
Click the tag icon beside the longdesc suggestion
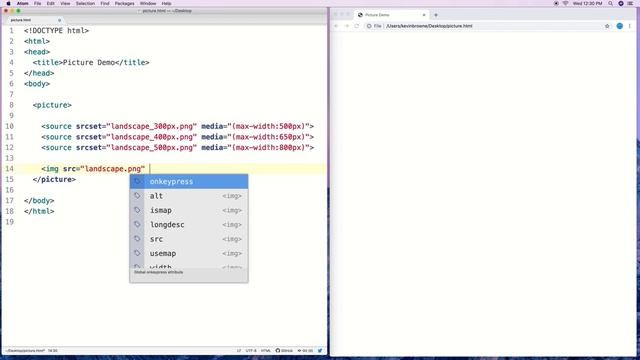click(x=137, y=224)
